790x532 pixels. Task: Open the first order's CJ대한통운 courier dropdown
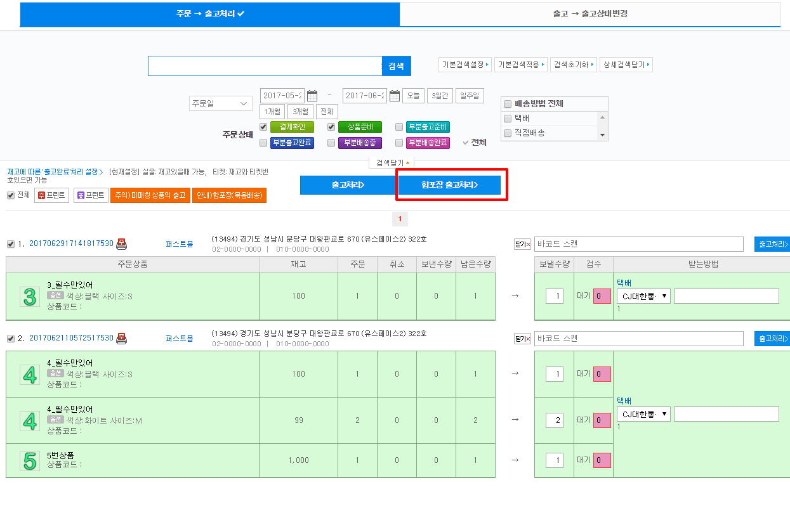tap(643, 296)
